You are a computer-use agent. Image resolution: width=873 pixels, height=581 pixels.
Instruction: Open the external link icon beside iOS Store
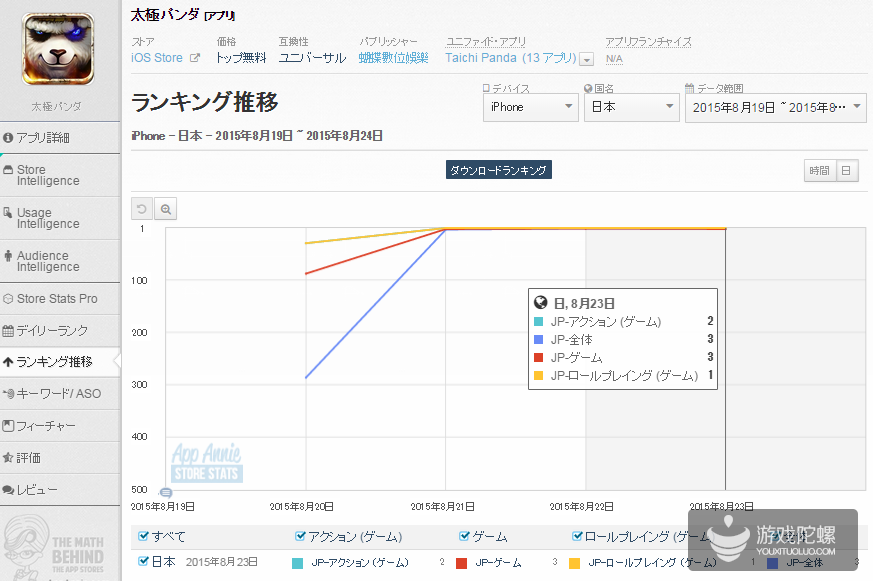(195, 58)
